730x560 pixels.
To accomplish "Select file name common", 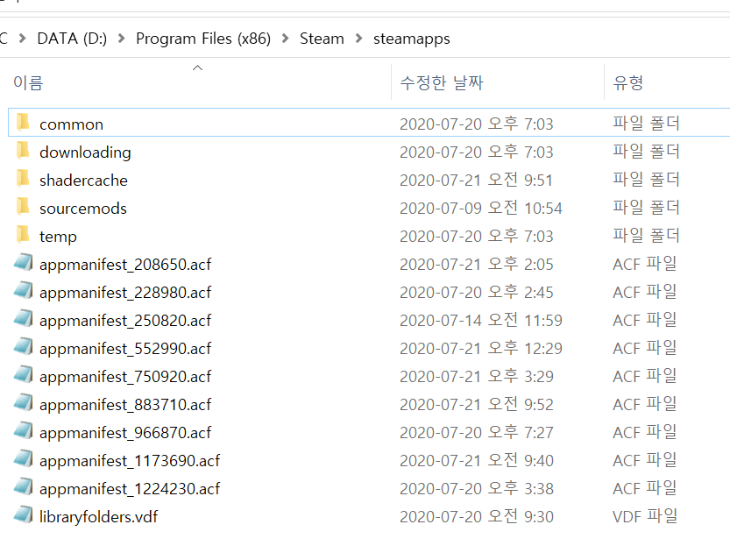I will pos(71,124).
